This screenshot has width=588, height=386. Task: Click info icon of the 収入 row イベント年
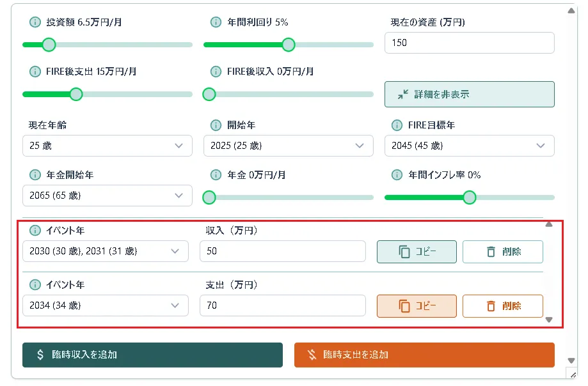tap(35, 231)
